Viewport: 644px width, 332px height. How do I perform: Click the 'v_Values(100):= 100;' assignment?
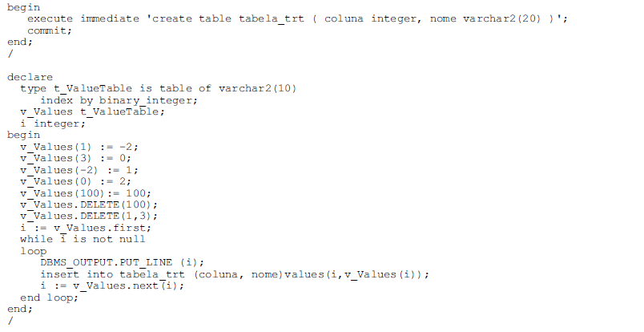click(x=86, y=193)
